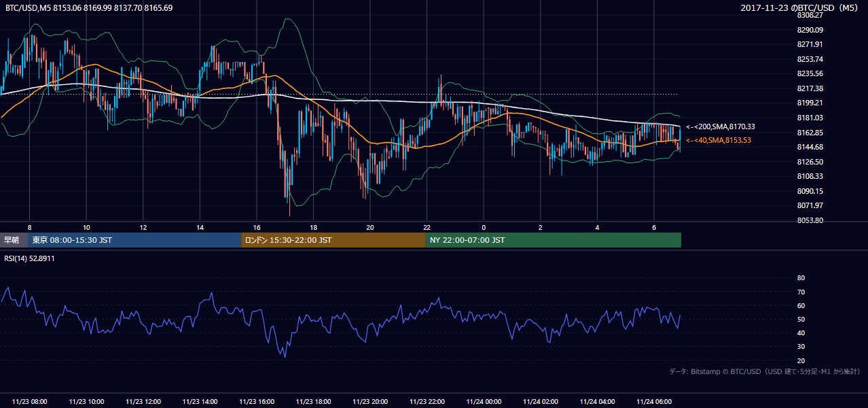Click the 11/24 06:00 date label
Image resolution: width=868 pixels, height=408 pixels.
(x=655, y=402)
